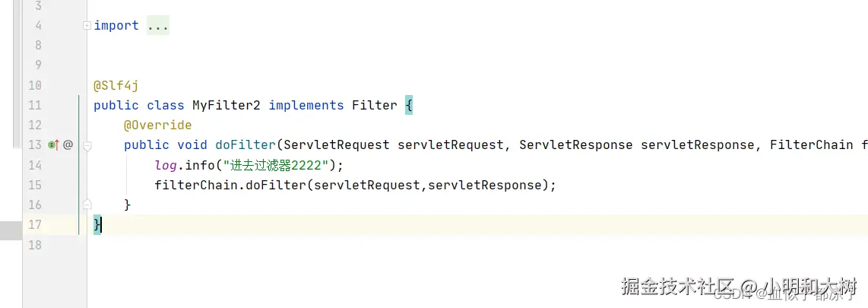This screenshot has width=868, height=308.
Task: Click the @Override annotation
Action: tap(158, 125)
